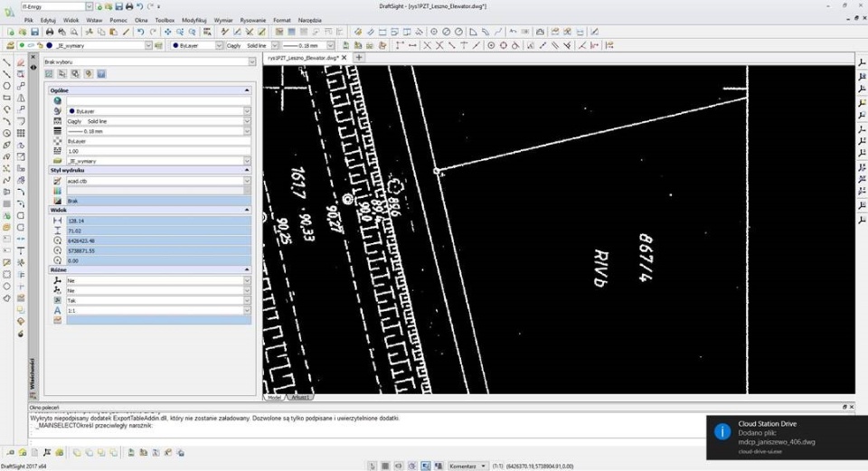Click the Cloud Station Drive notification
The height and width of the screenshot is (471, 868).
point(787,438)
